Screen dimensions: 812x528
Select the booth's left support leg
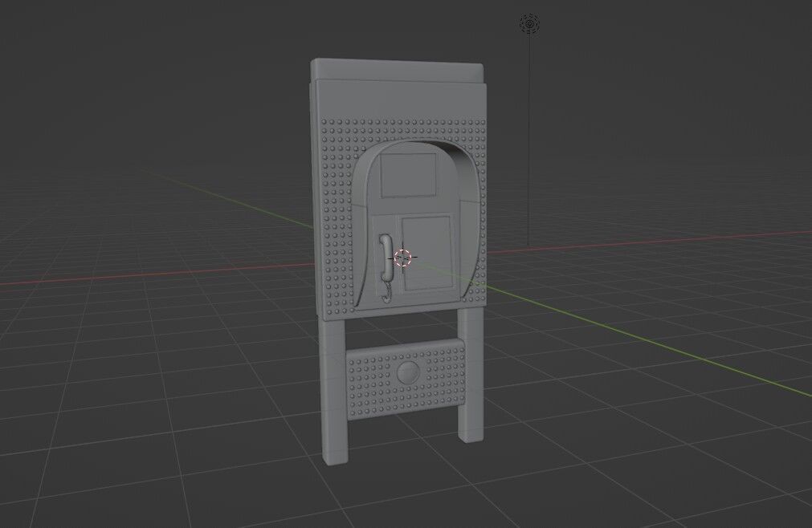[335, 392]
